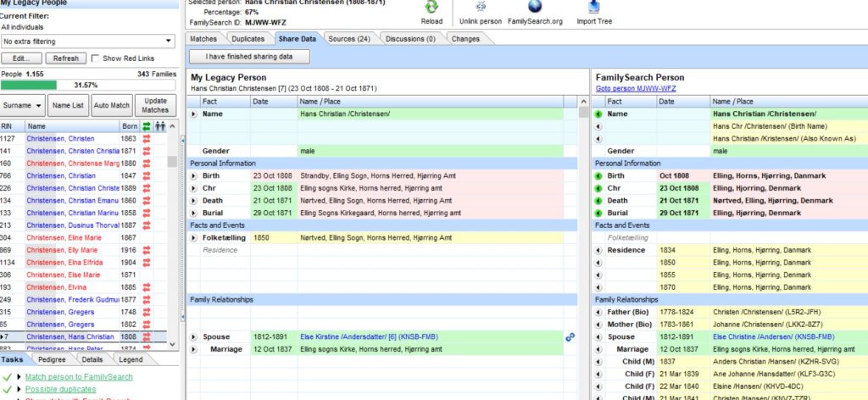The width and height of the screenshot is (868, 400).
Task: Click the couple column header icon
Action: tap(160, 126)
